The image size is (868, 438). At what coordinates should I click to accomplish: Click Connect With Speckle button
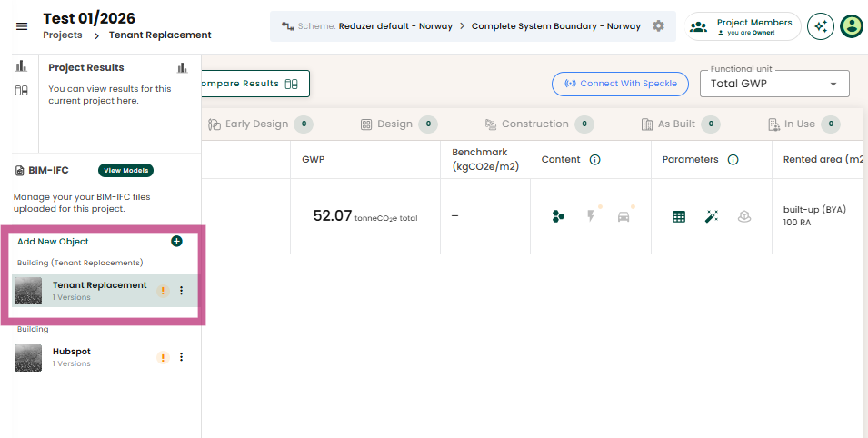pos(621,84)
